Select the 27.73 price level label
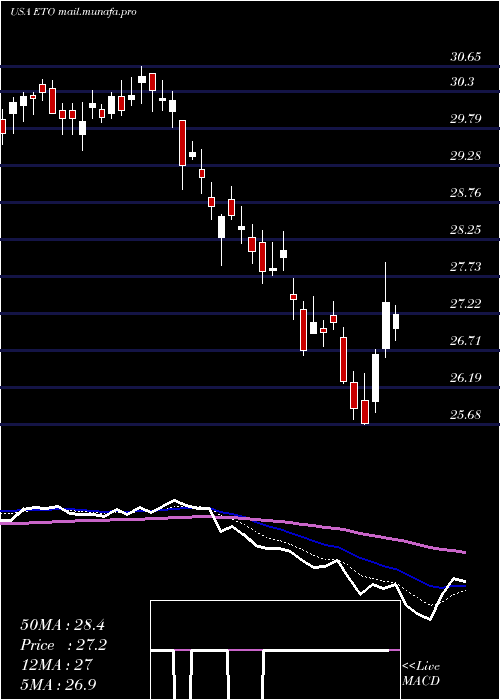Image resolution: width=500 pixels, height=700 pixels. coord(466,267)
